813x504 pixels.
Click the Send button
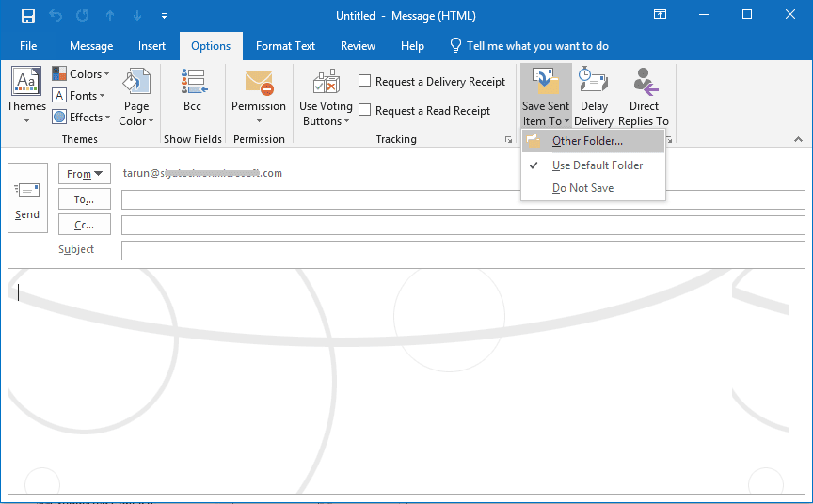point(27,197)
